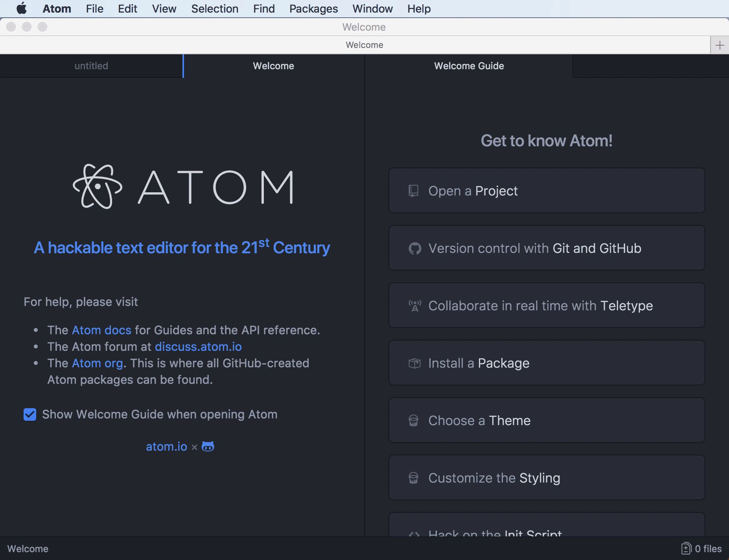Expand Version control with Git and GitHub
The image size is (729, 560).
(547, 248)
